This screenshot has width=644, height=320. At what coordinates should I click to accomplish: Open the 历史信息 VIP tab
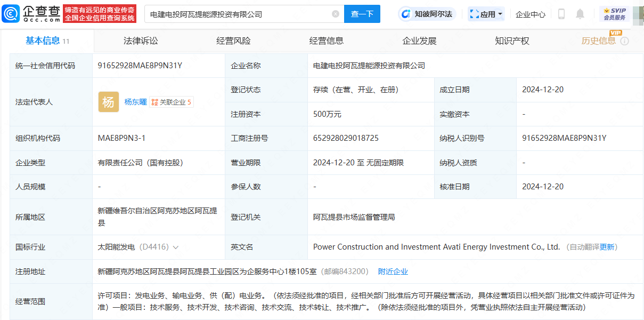click(599, 41)
